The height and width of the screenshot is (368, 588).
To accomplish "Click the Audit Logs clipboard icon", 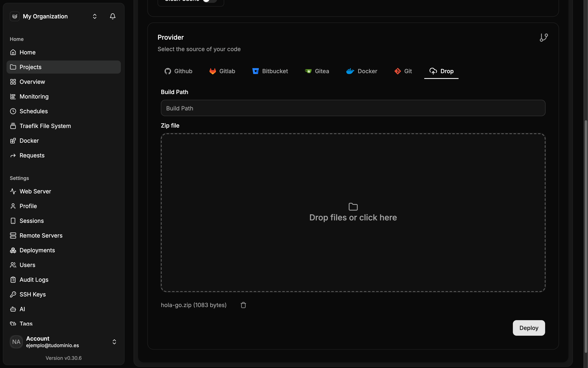I will [13, 280].
